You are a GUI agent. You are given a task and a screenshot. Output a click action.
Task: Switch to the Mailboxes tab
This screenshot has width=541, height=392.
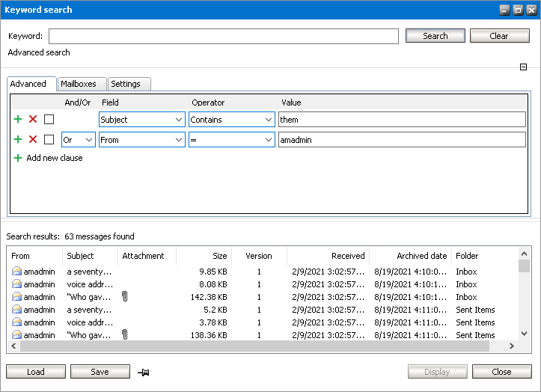79,84
